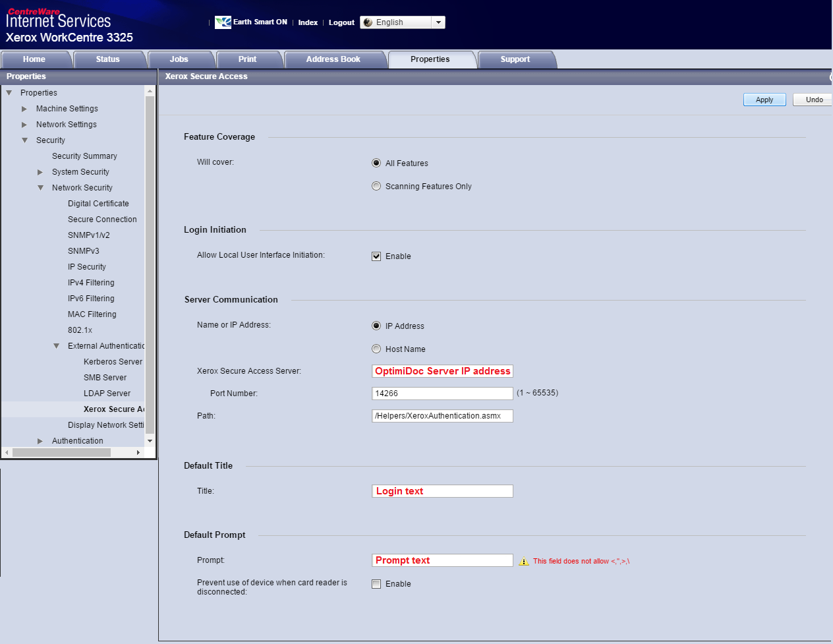Screen dimensions: 833x644
Task: Click the sidebar scroll-down arrow
Action: (x=150, y=440)
